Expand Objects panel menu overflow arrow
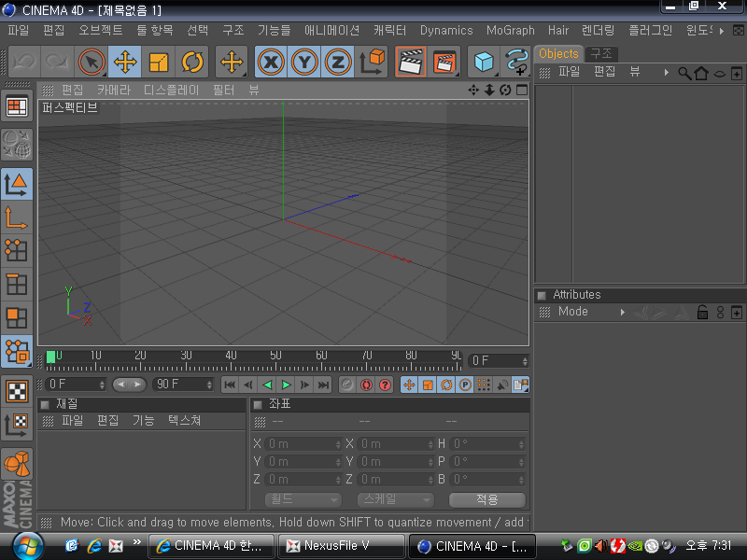The image size is (747, 560). tap(667, 73)
